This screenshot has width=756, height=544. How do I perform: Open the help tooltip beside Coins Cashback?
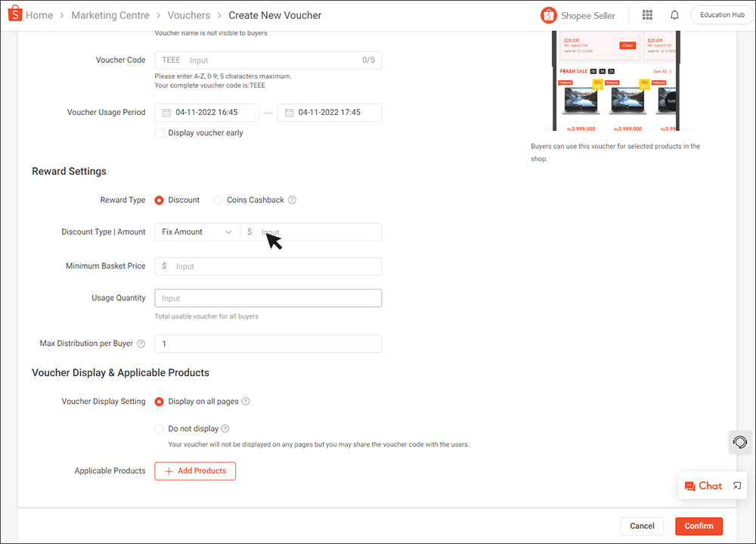tap(293, 200)
